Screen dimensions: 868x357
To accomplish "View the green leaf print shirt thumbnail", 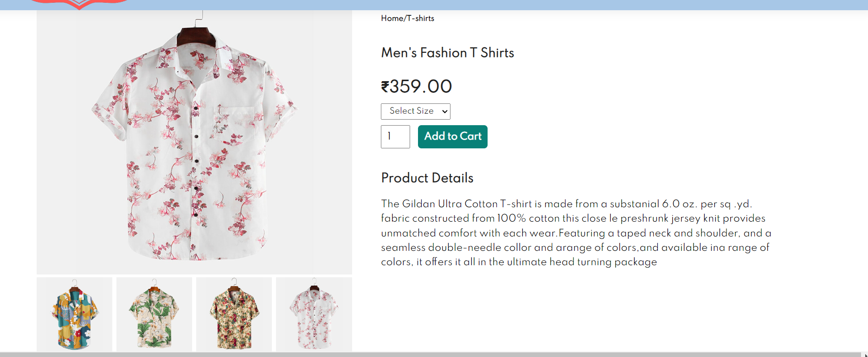I will coord(154,314).
